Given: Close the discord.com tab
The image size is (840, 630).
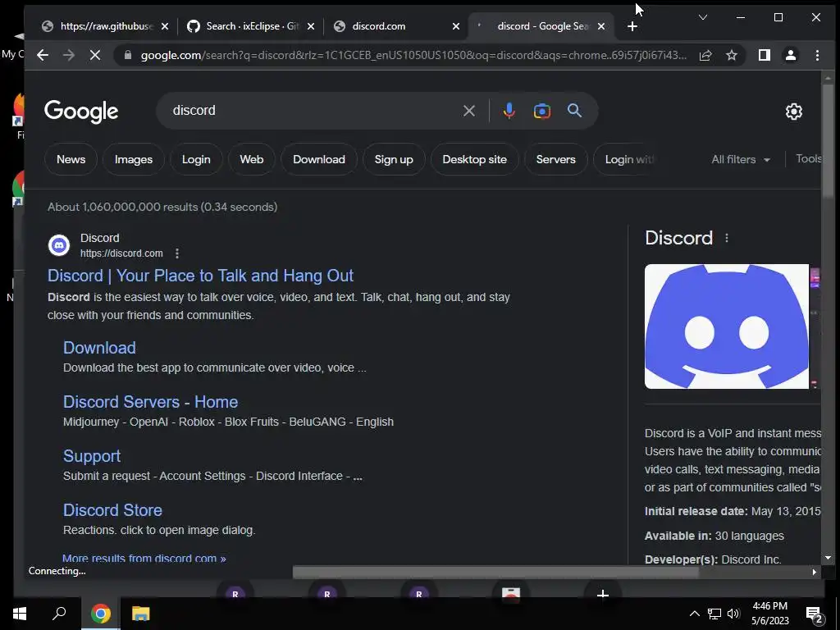Looking at the screenshot, I should click(x=456, y=26).
